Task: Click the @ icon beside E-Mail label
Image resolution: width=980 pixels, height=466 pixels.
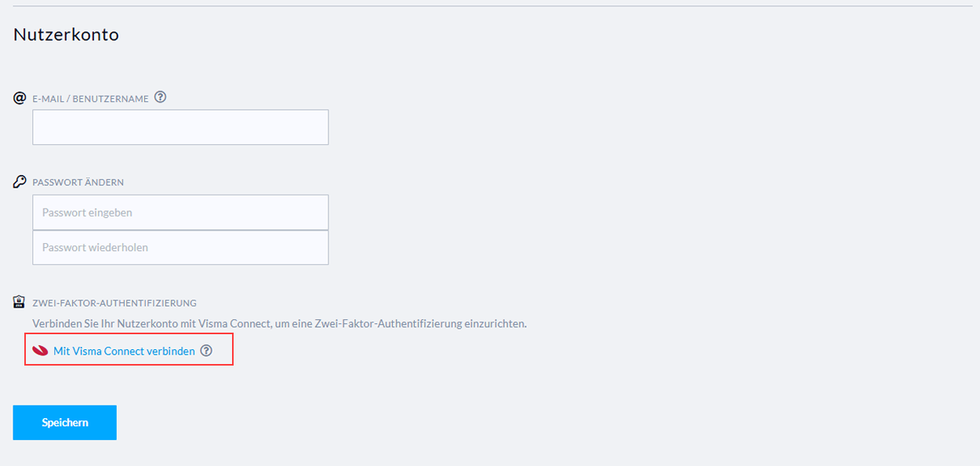Action: [x=20, y=98]
